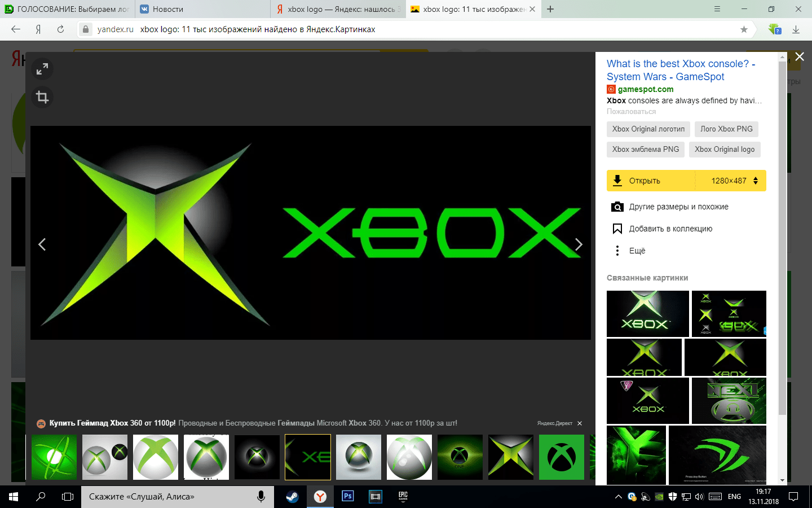The image size is (812, 508).
Task: Select the highlighted current thumbnail in strip
Action: coord(308,457)
